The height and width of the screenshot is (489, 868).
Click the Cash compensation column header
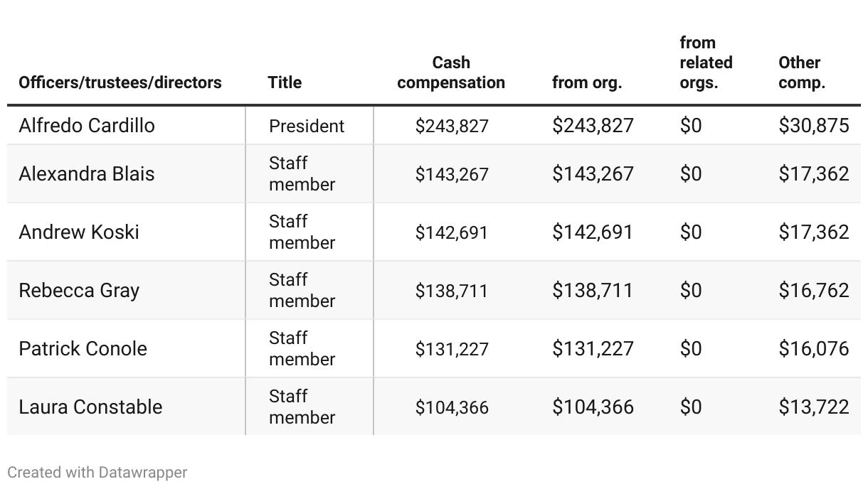tap(451, 72)
